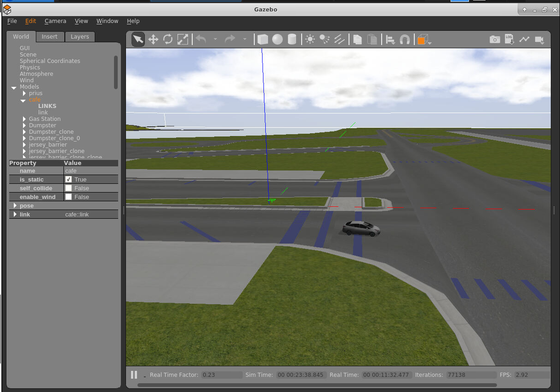Take a screenshot with camera icon
560x392 pixels.
pyautogui.click(x=495, y=40)
